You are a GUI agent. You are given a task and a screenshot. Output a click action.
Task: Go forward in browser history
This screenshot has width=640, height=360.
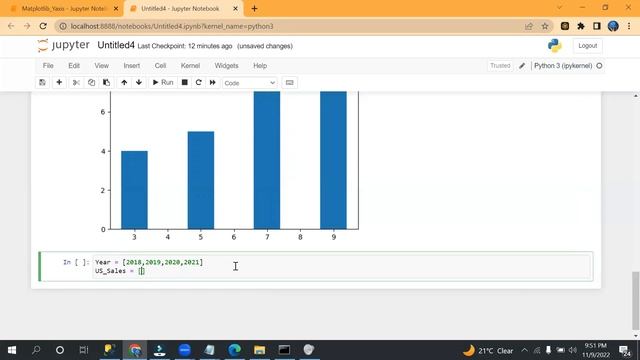[27, 26]
